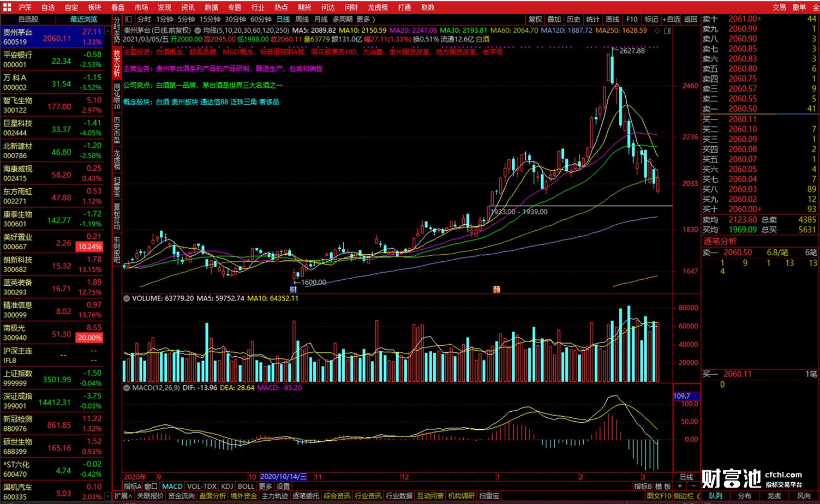The image size is (820, 504).
Task: Select the 最近浏览 tab
Action: [83, 19]
